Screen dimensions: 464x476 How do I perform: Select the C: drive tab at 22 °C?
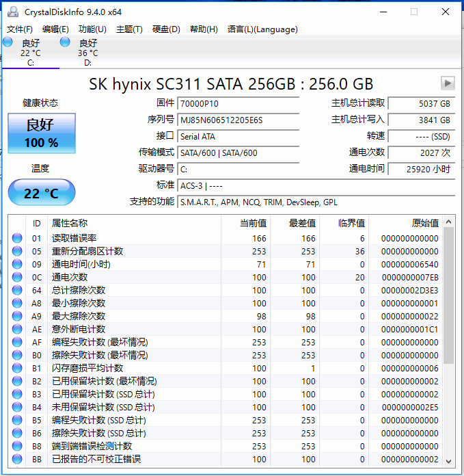tap(30, 52)
